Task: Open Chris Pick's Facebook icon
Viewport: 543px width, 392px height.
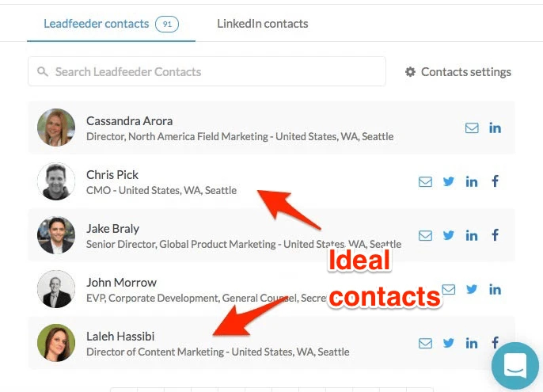Action: (495, 181)
